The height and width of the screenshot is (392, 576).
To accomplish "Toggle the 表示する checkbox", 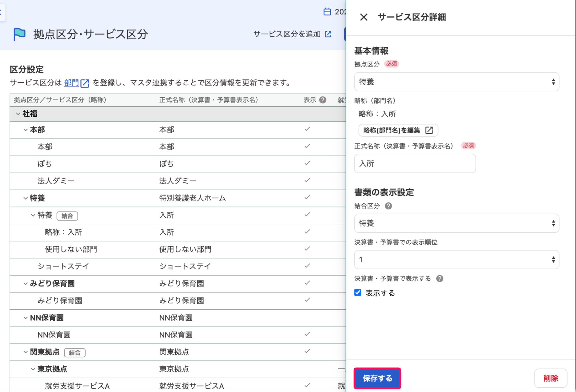I will pos(358,293).
